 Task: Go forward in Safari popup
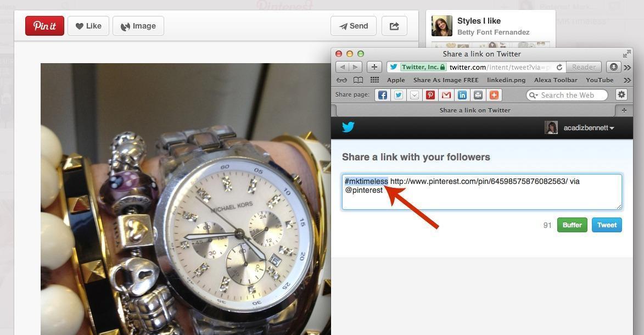tap(355, 67)
